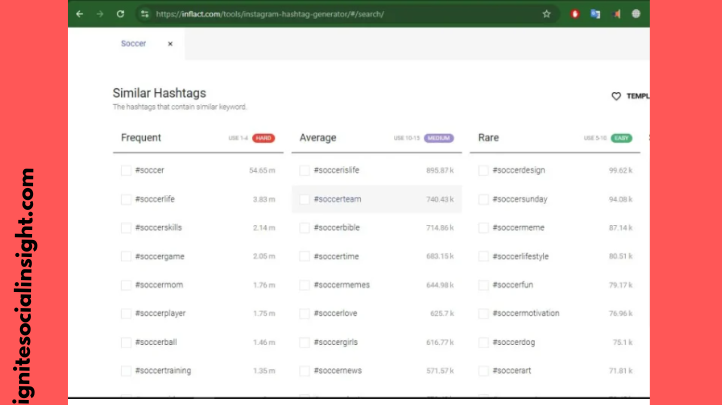Check the #soccerlifestyle checkbox
This screenshot has width=722, height=405.
click(483, 256)
